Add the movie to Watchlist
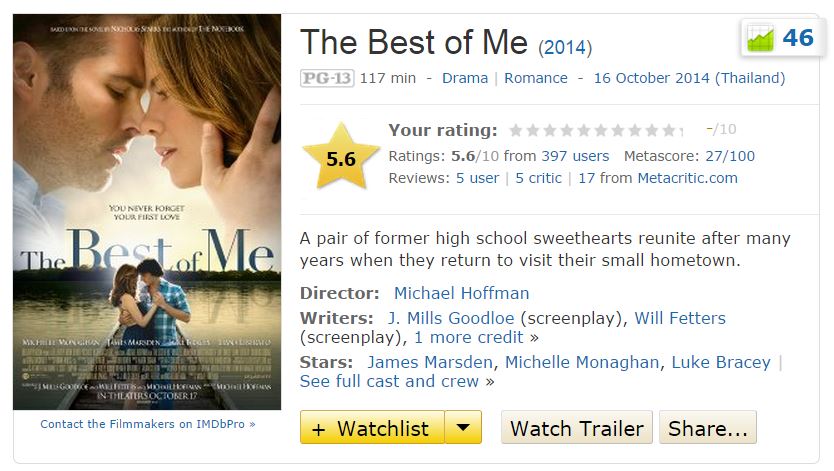Image resolution: width=834 pixels, height=471 pixels. (372, 428)
